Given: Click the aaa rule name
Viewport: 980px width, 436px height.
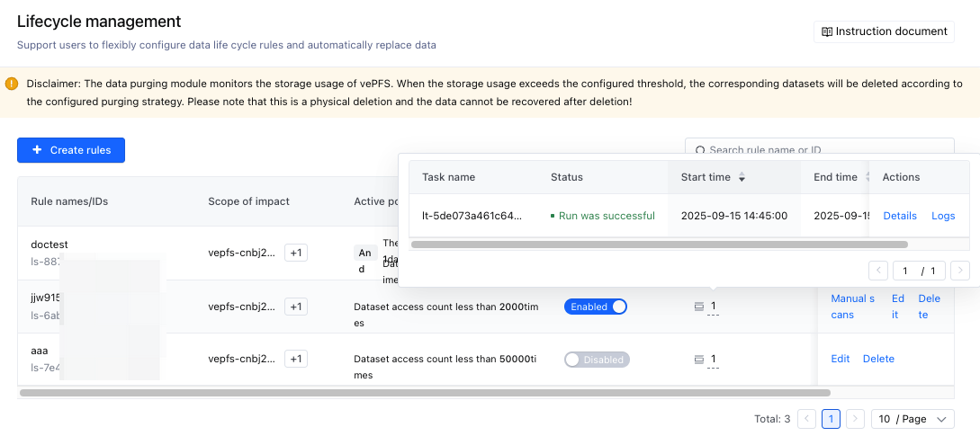Looking at the screenshot, I should [x=40, y=351].
